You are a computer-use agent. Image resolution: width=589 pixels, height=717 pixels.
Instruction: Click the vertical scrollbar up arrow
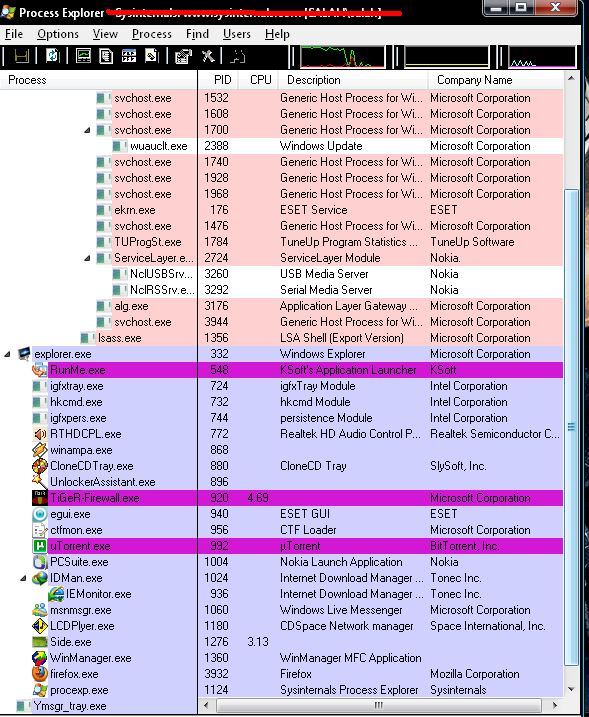click(571, 78)
